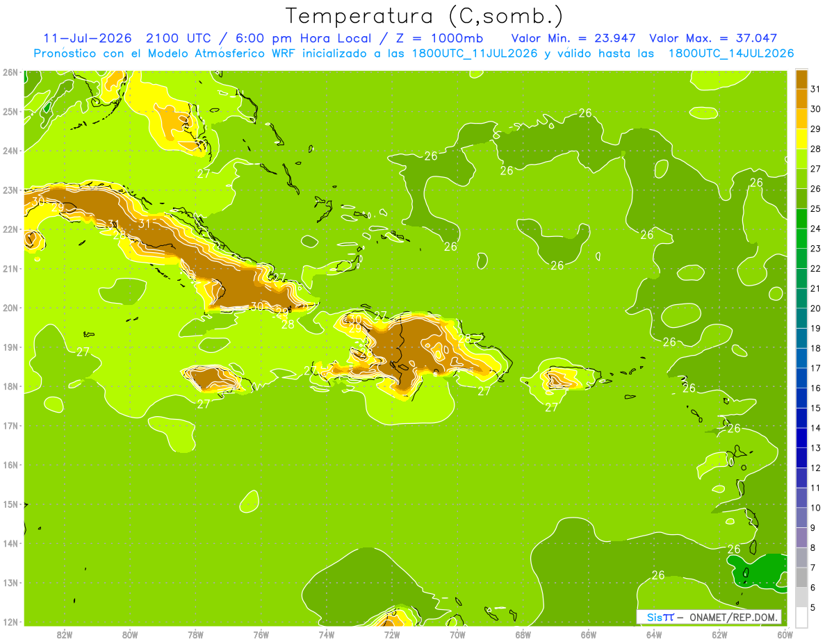Click the "60W" longitude axis label

(785, 634)
